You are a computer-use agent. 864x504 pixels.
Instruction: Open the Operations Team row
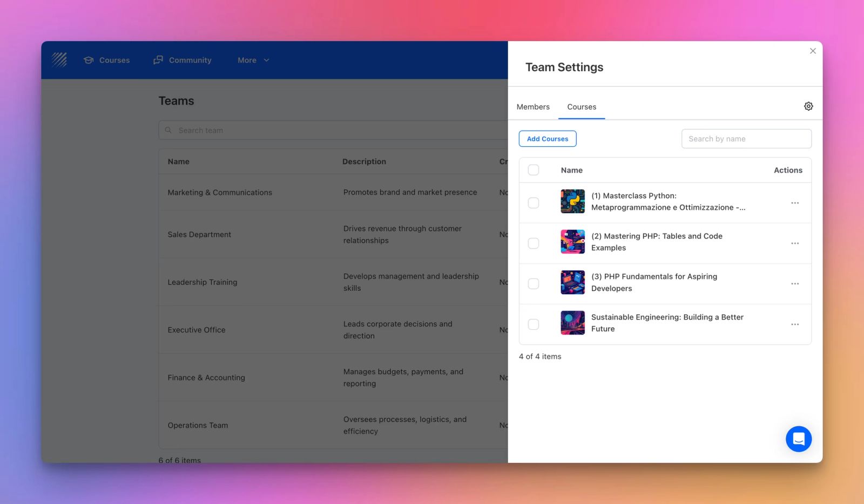click(333, 425)
